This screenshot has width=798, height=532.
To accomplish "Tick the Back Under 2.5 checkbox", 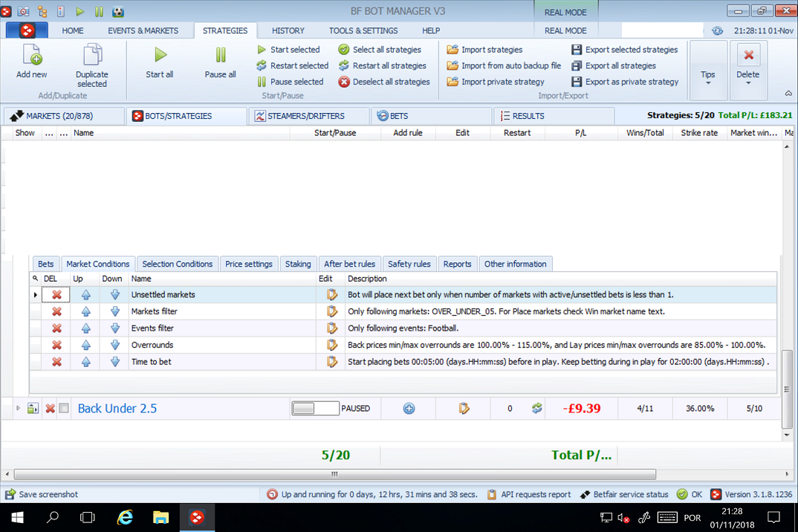I will [64, 409].
